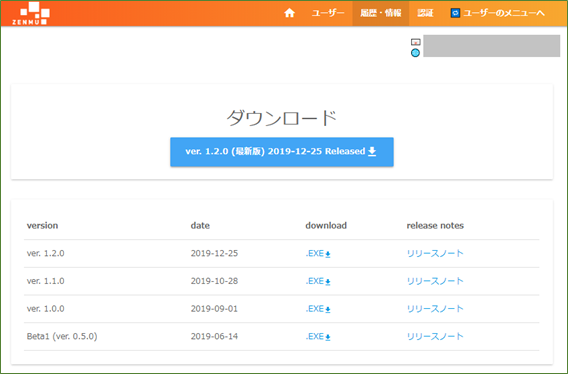The image size is (568, 374).
Task: Click the small red monitor icon
Action: point(415,42)
